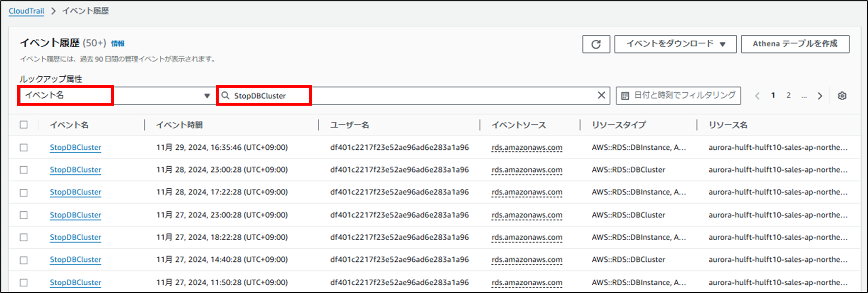
Task: Check the event at 11月 27, 18:22:28
Action: 24,237
